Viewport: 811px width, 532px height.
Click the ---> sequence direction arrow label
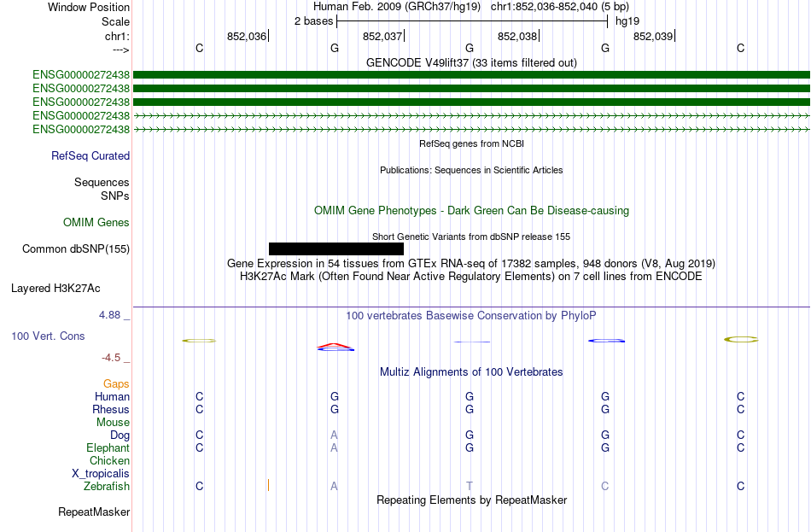click(121, 50)
